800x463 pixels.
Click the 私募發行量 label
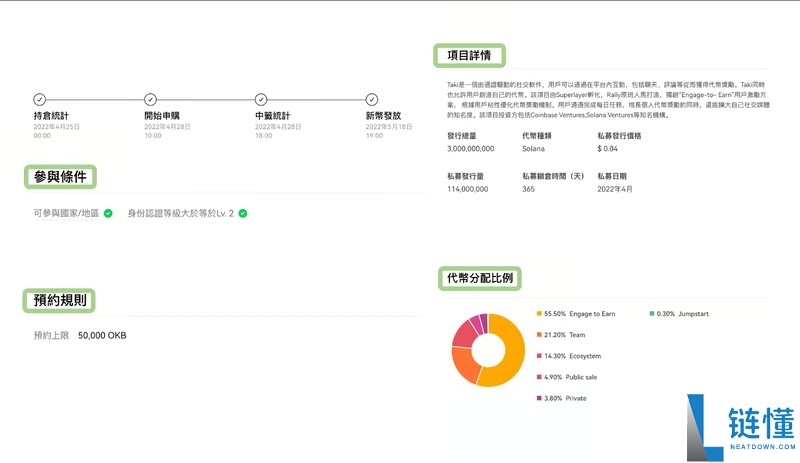coord(465,176)
